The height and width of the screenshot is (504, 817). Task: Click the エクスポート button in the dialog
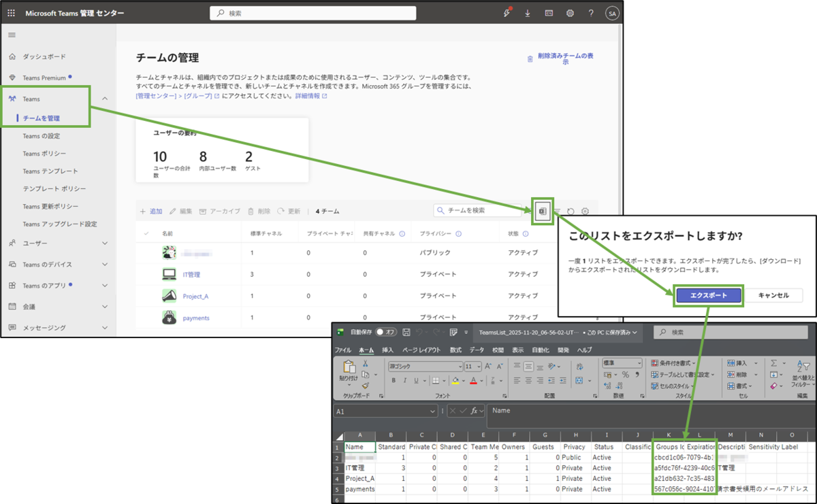click(708, 295)
